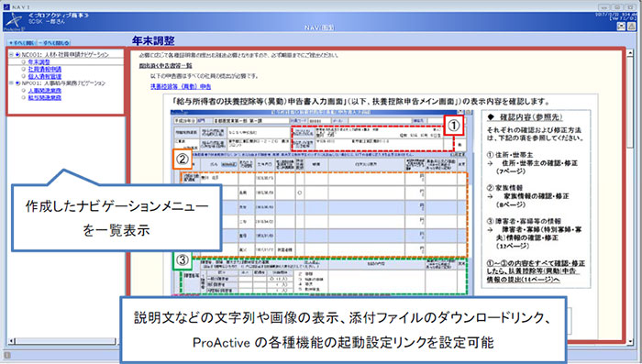Open the 人事関連業務 menu link
The height and width of the screenshot is (364, 642).
tap(45, 91)
